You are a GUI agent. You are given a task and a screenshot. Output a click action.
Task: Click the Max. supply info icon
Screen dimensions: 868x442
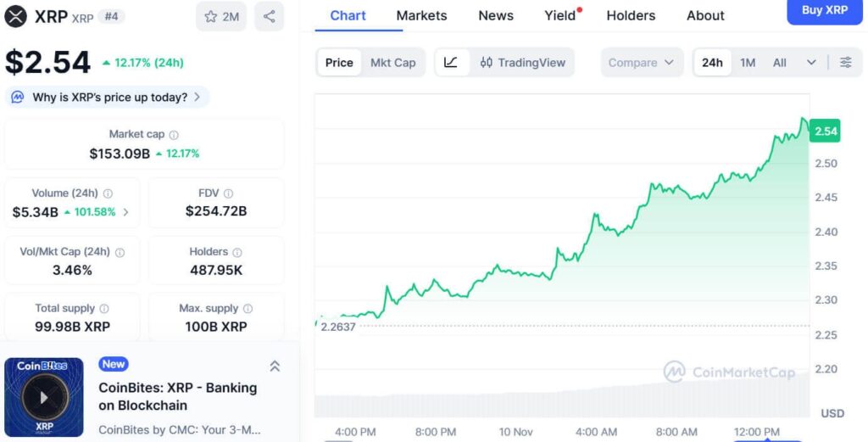pos(248,309)
